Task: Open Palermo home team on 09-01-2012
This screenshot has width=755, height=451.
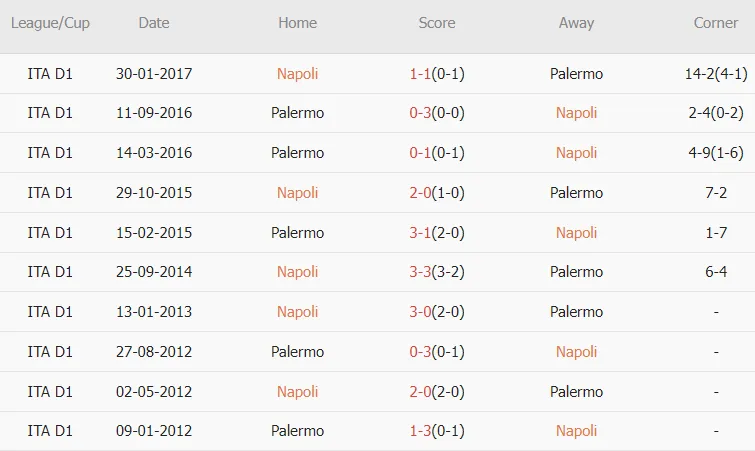Action: [297, 430]
